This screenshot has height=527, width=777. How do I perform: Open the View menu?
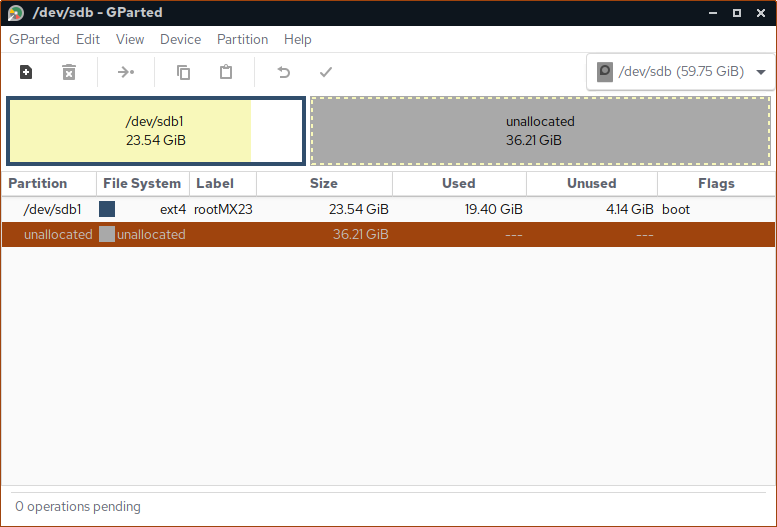click(130, 39)
